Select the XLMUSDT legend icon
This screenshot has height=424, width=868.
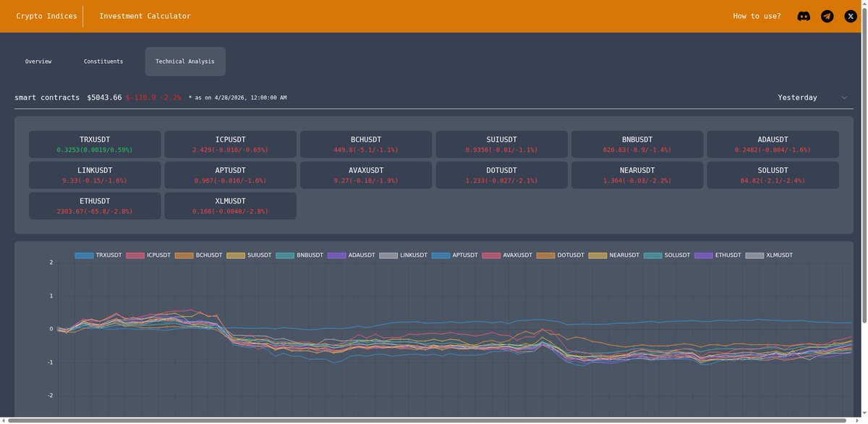[x=755, y=255]
